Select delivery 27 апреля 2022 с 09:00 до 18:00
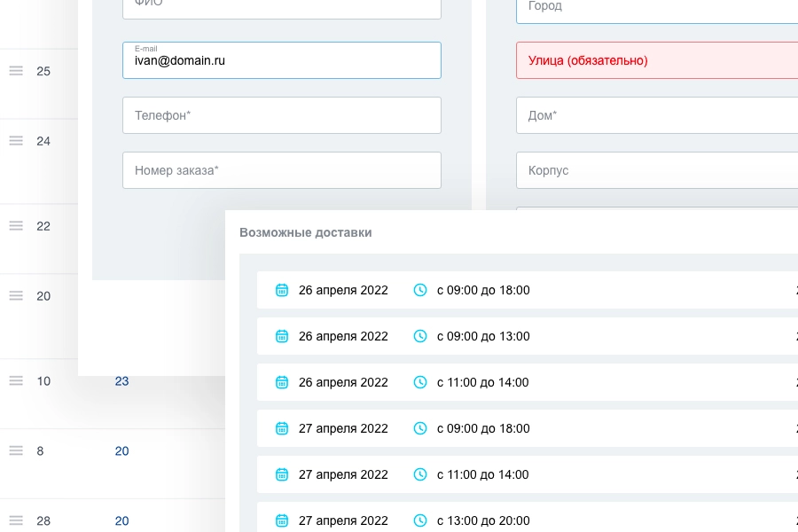The image size is (798, 532). (528, 428)
